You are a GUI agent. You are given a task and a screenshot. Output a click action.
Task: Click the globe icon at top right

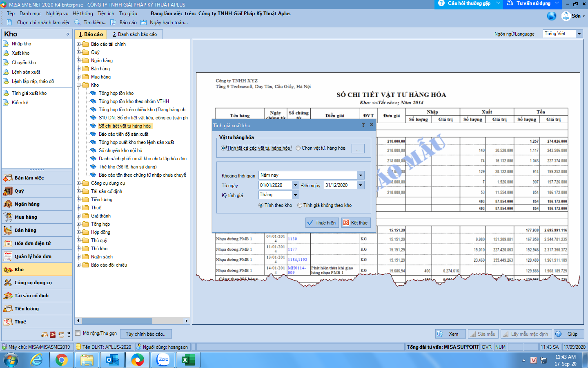pyautogui.click(x=552, y=16)
